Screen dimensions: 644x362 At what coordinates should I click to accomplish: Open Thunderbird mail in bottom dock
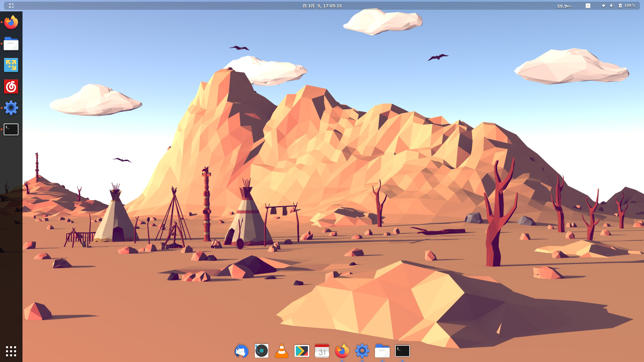(x=241, y=351)
